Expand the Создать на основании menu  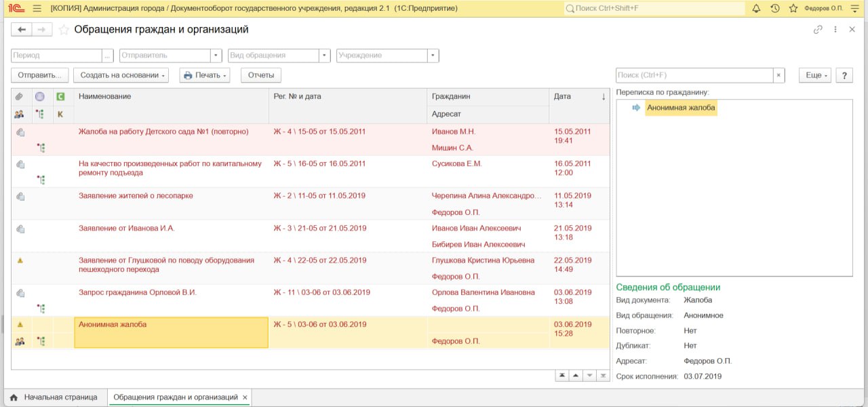[121, 75]
